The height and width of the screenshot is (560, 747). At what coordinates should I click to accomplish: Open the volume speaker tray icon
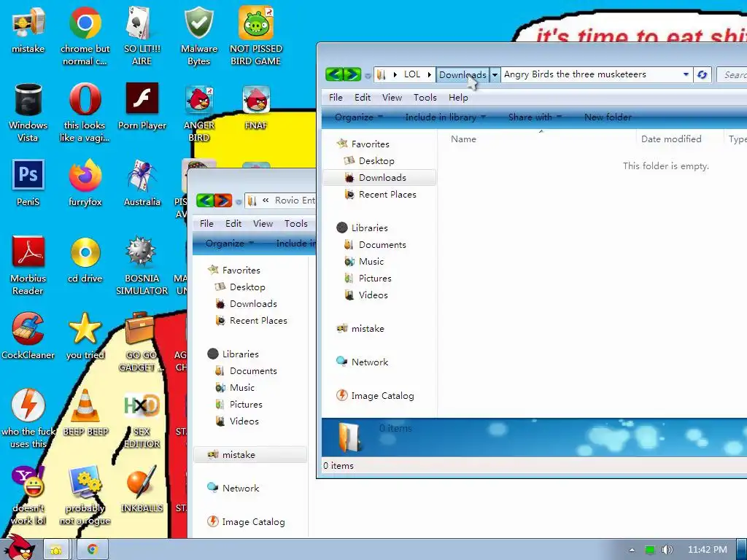tap(667, 550)
